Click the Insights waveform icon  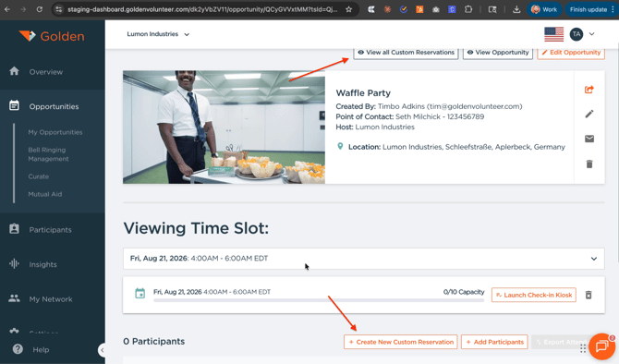point(14,263)
